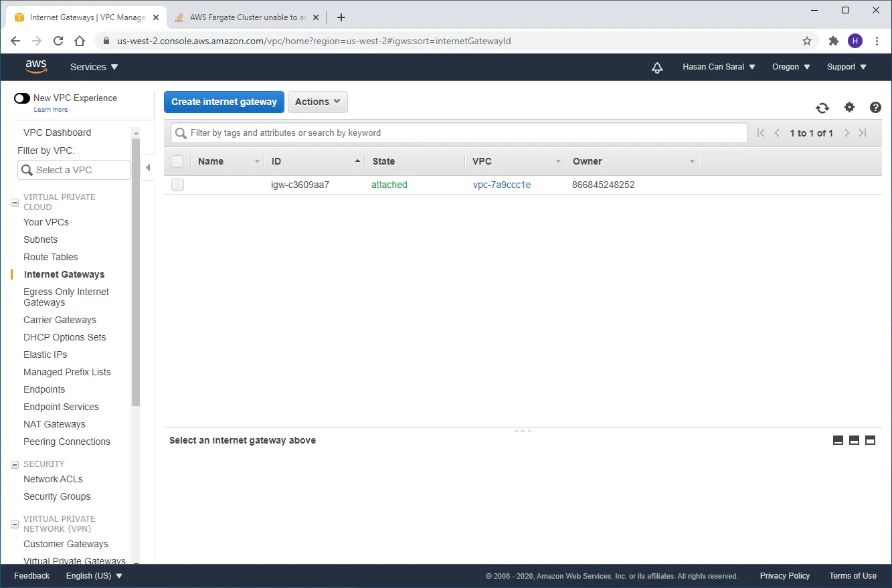892x588 pixels.
Task: Collapse the left navigation sidebar arrow
Action: point(148,168)
